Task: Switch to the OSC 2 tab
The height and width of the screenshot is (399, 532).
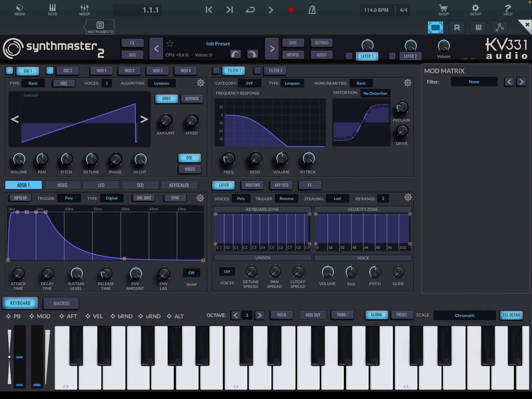Action: pyautogui.click(x=68, y=71)
